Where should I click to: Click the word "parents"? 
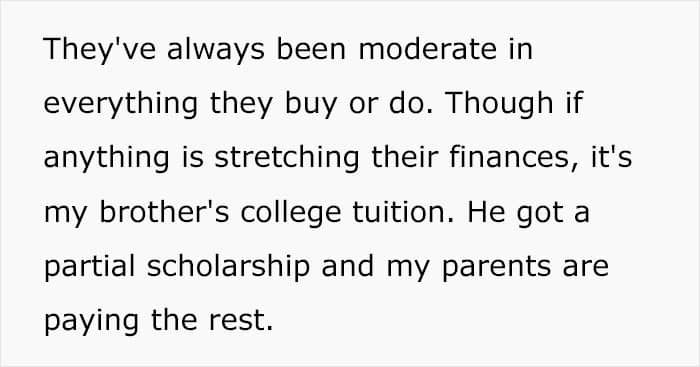point(496,267)
